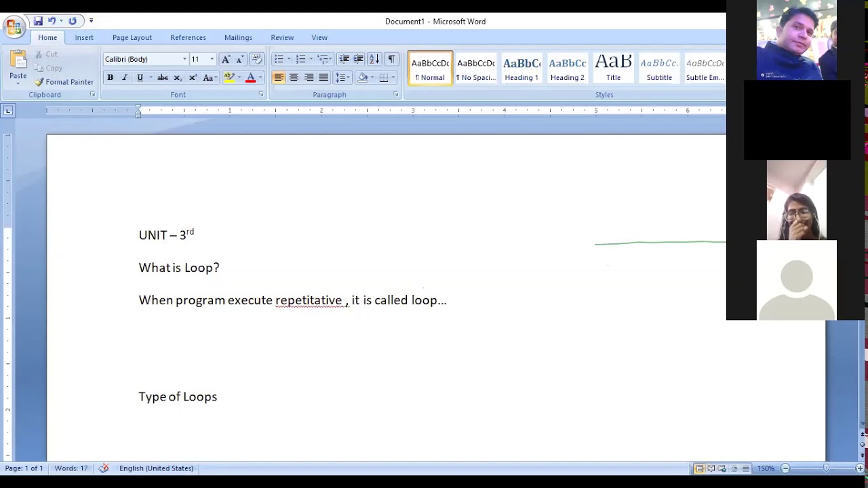The height and width of the screenshot is (488, 868).
Task: Toggle italic formatting
Action: coord(125,78)
